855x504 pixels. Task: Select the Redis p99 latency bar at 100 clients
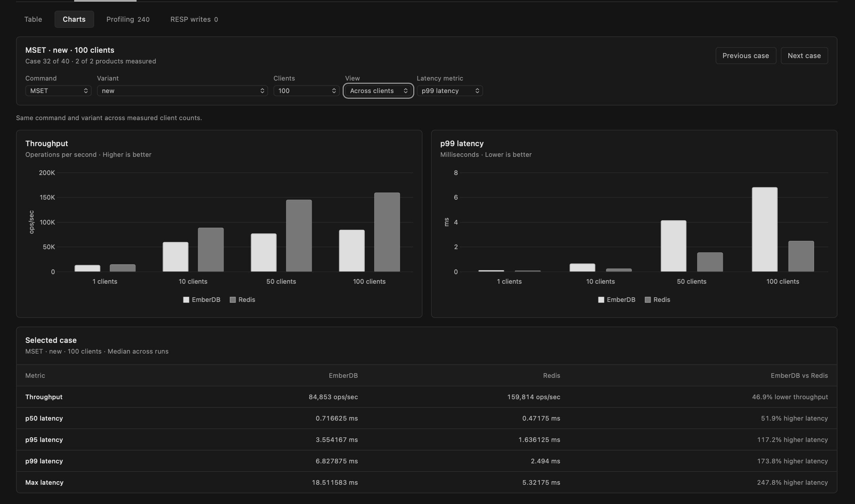[x=801, y=256]
